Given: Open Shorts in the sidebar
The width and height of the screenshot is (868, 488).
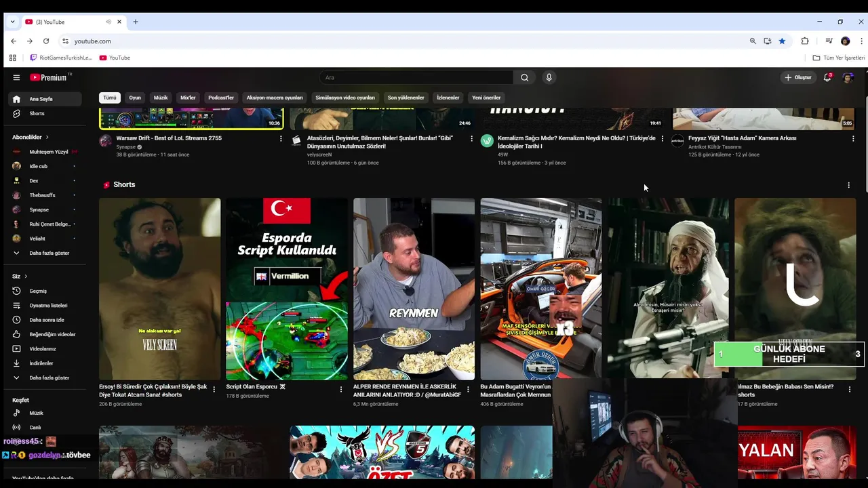Looking at the screenshot, I should [x=45, y=113].
